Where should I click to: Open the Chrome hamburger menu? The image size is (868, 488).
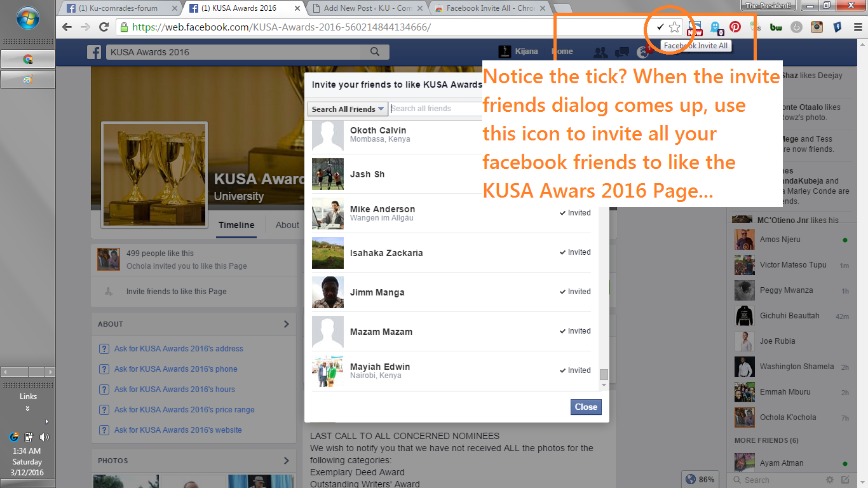pos(857,27)
